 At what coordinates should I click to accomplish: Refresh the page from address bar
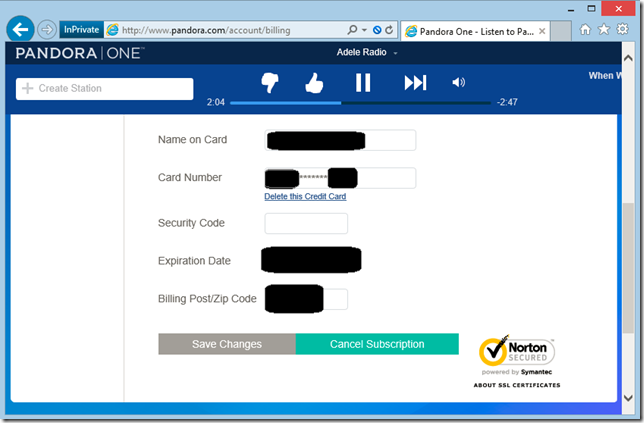tap(390, 30)
